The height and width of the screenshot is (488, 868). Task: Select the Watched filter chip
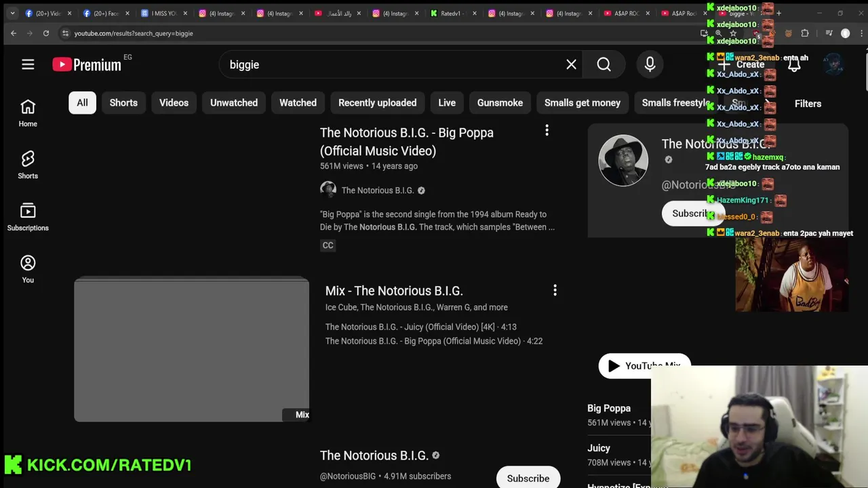[298, 103]
